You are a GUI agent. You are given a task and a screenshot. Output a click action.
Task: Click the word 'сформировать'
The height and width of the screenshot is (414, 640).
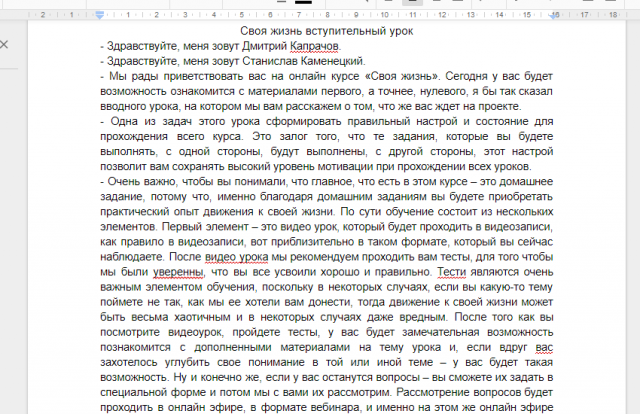click(x=303, y=122)
